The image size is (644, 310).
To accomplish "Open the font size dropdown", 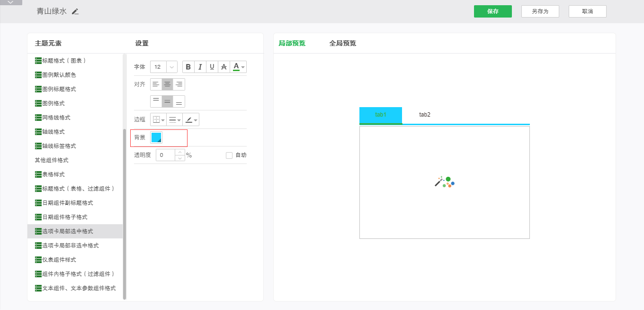I will click(171, 67).
